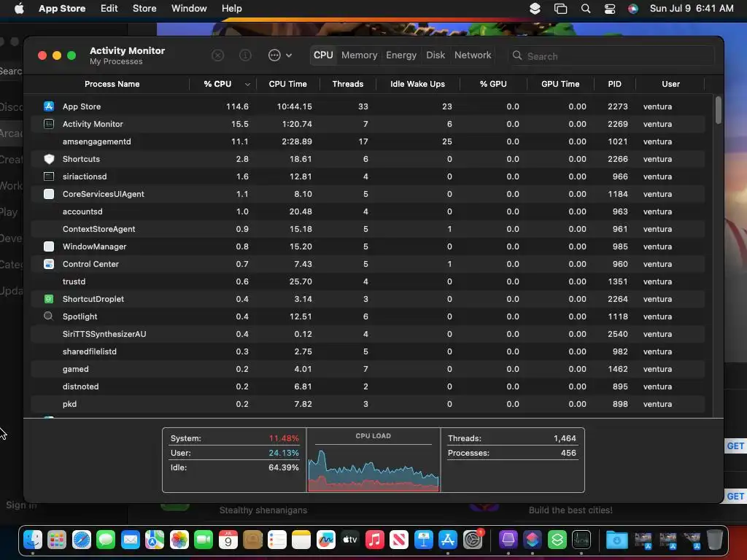Viewport: 747px width, 560px height.
Task: Switch to the Network tab
Action: click(473, 55)
